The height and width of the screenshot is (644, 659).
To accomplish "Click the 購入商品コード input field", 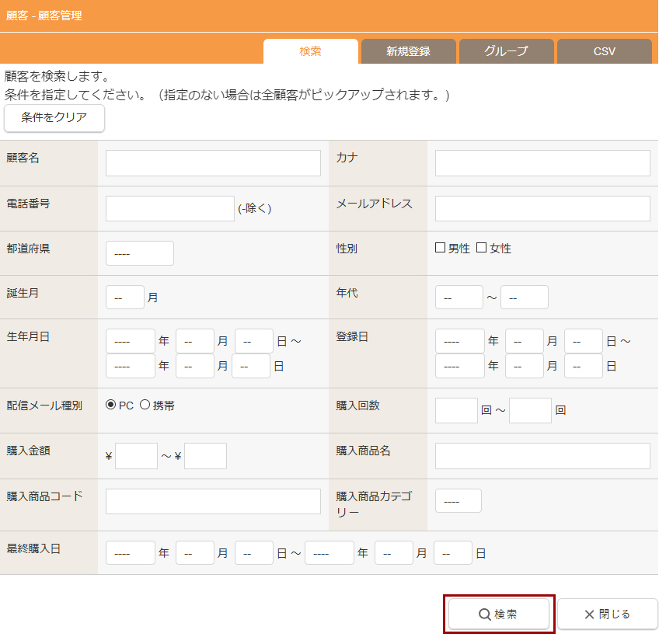I will pos(213,501).
